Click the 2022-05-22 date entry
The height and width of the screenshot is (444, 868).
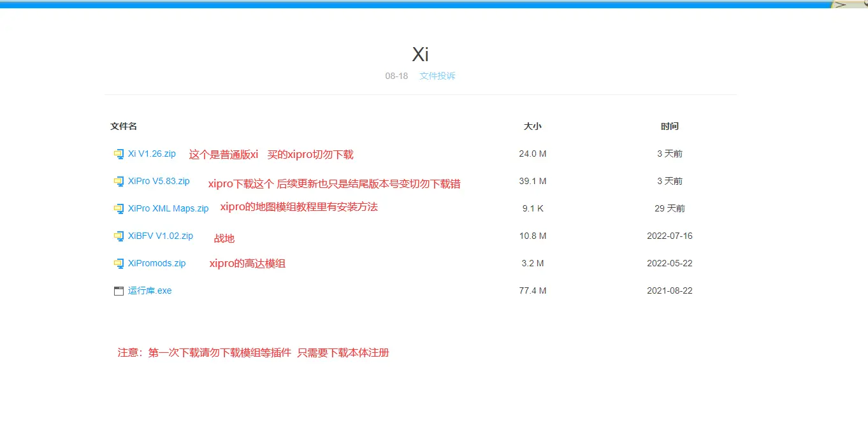pos(670,263)
